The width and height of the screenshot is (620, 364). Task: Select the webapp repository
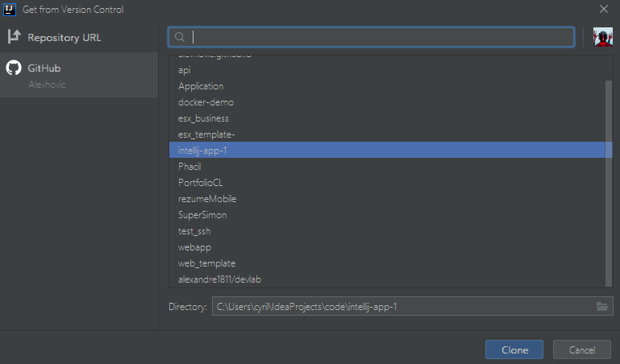tap(391, 247)
